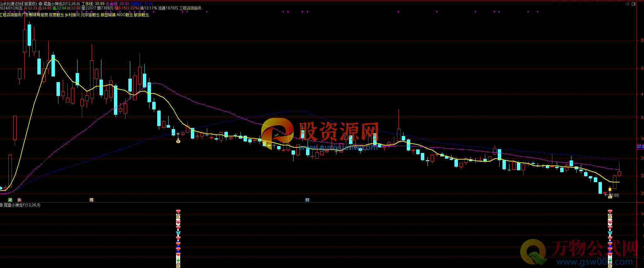Click the 工程咨询服务 industry label after 流通1676万
Image resolution: width=644 pixels, height=268 pixels.
point(191,8)
